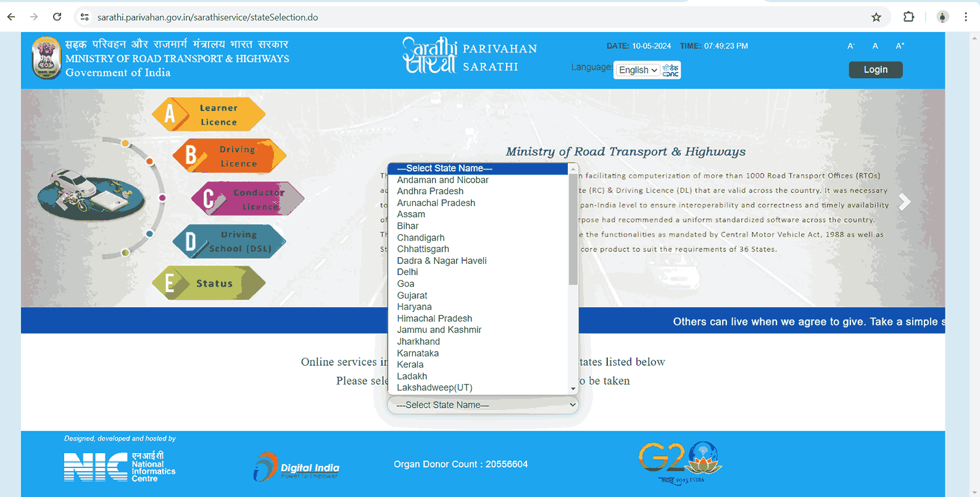Go forward in browser history
Viewport: 980px width, 497px height.
pyautogui.click(x=34, y=17)
